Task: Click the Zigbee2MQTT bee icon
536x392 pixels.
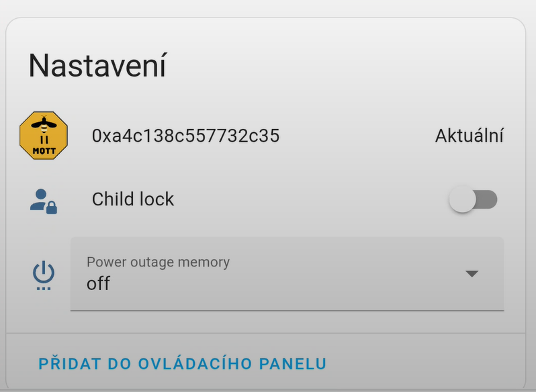Action: (44, 136)
